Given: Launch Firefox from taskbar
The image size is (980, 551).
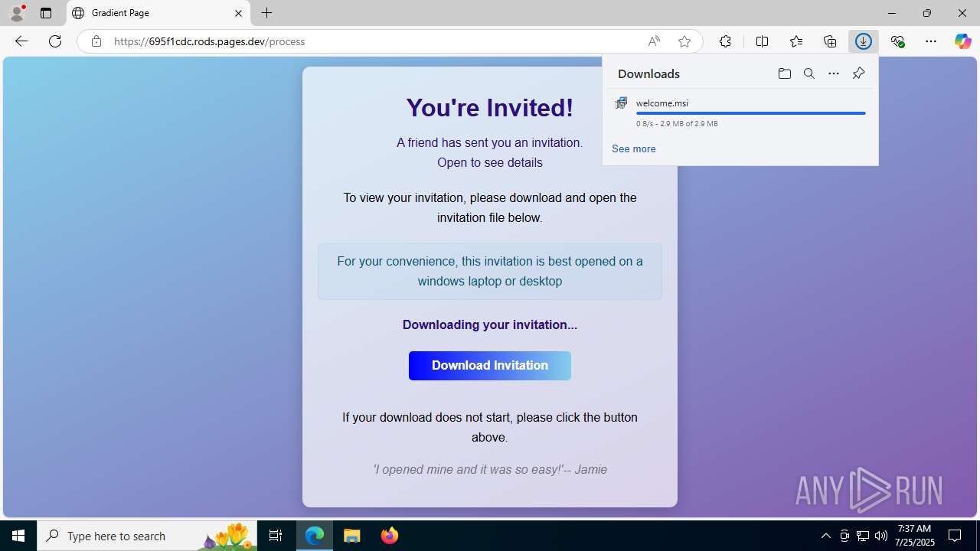Looking at the screenshot, I should pos(390,536).
